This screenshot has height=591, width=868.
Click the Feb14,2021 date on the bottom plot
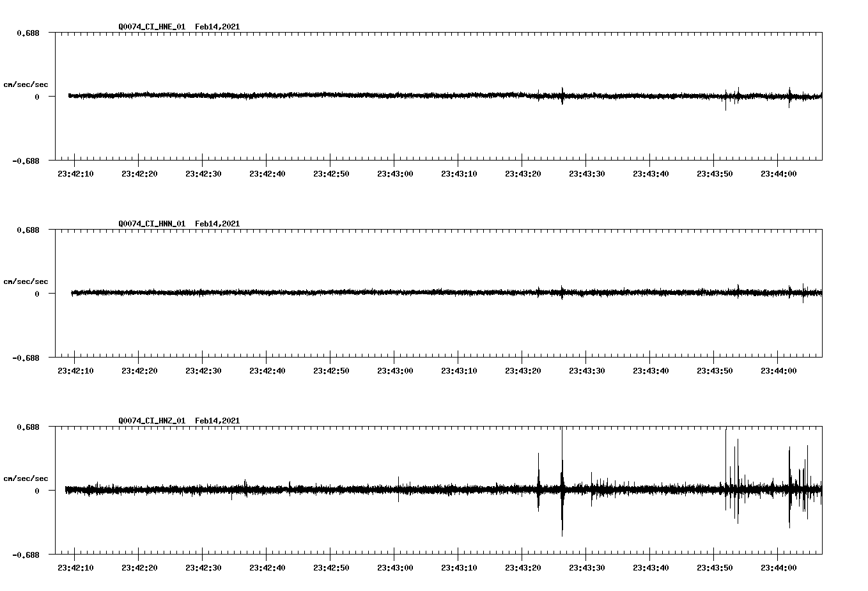(x=217, y=421)
